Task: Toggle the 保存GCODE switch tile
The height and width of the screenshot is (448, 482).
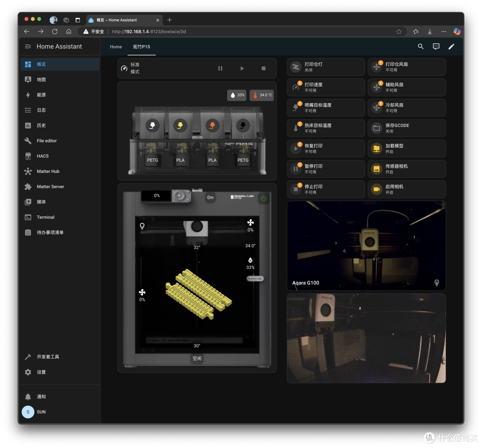Action: [407, 128]
